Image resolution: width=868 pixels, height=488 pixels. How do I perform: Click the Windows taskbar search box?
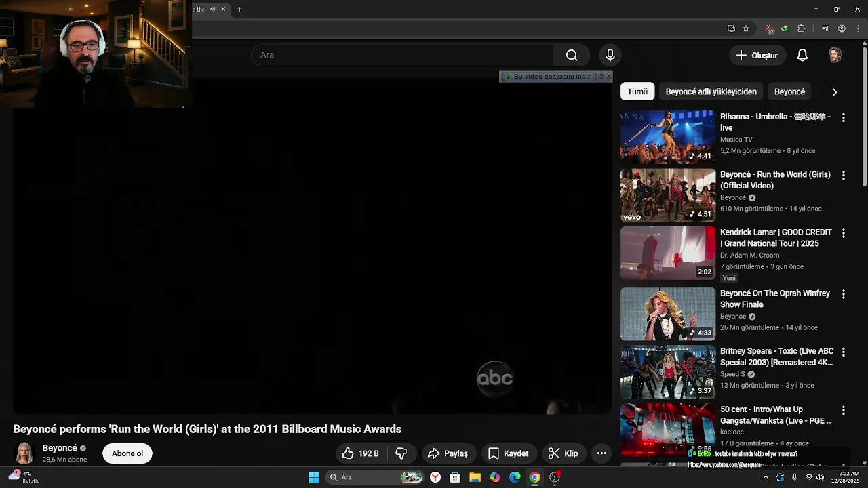pyautogui.click(x=375, y=477)
